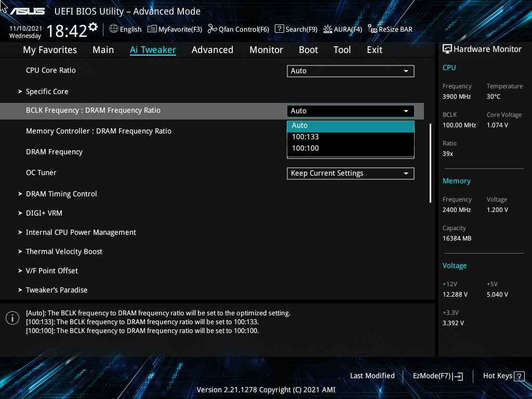
Task: Click the 11/10/2021 date text
Action: (25, 29)
